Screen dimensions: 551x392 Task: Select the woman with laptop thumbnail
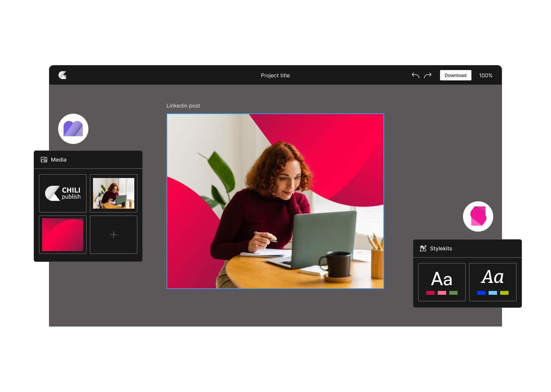point(114,193)
